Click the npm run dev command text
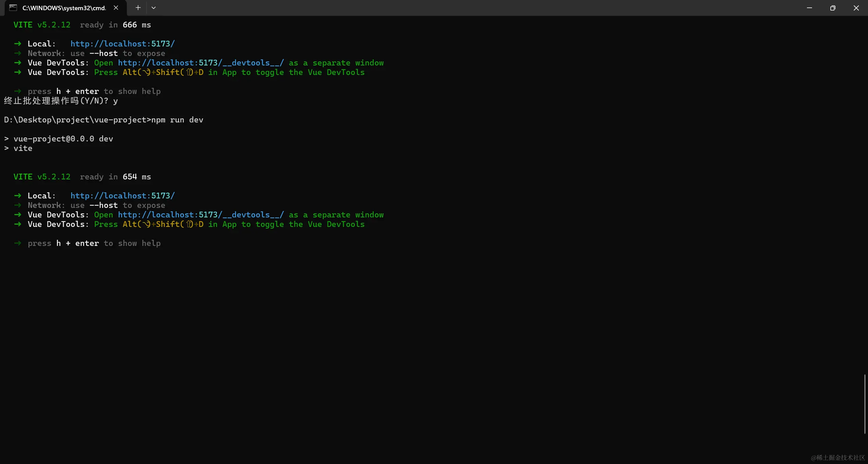 177,120
